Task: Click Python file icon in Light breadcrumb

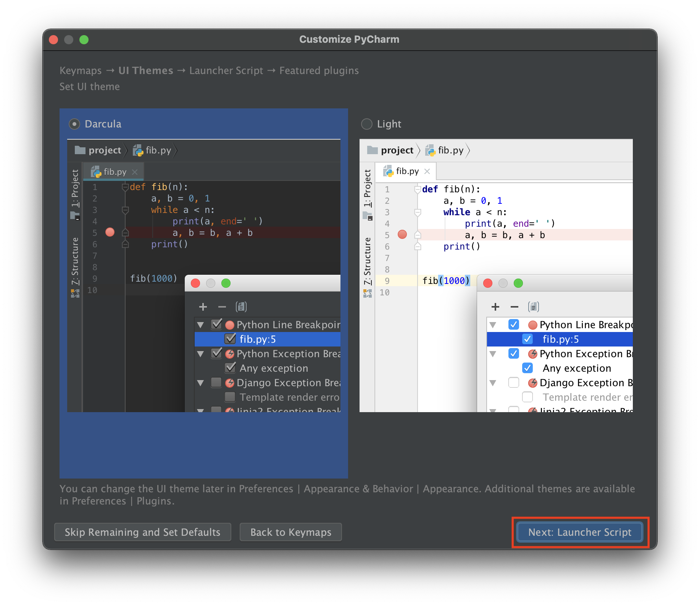Action: (430, 150)
